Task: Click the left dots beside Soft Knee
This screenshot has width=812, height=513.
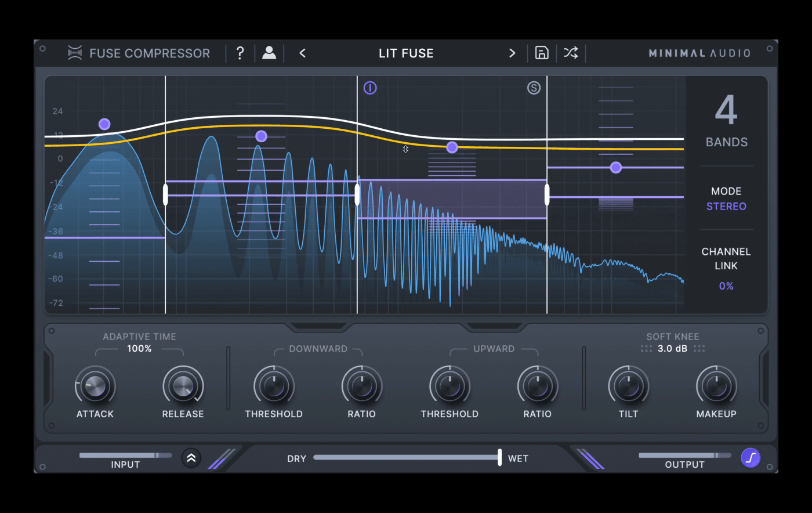Action: 646,348
